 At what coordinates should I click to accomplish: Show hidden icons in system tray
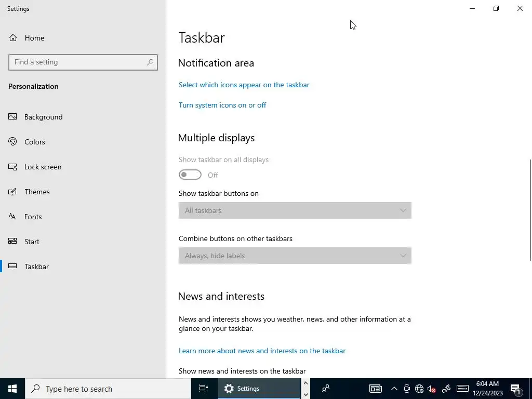[x=394, y=389]
